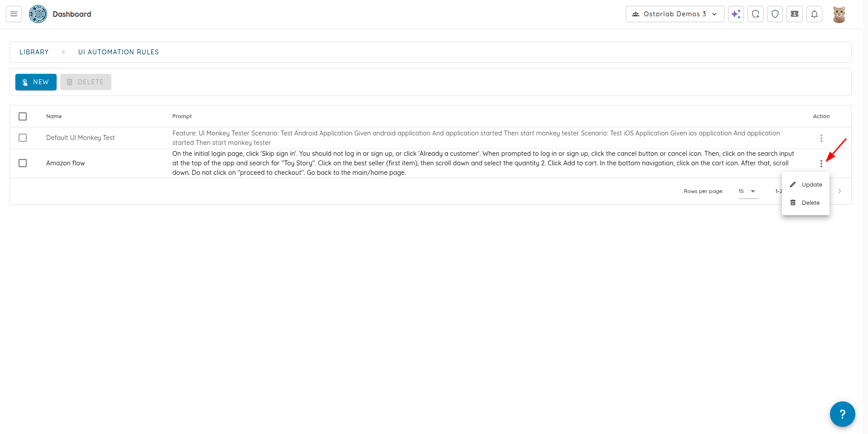Viewport: 868px width, 434px height.
Task: Click the Ostorlab logo icon
Action: click(38, 14)
